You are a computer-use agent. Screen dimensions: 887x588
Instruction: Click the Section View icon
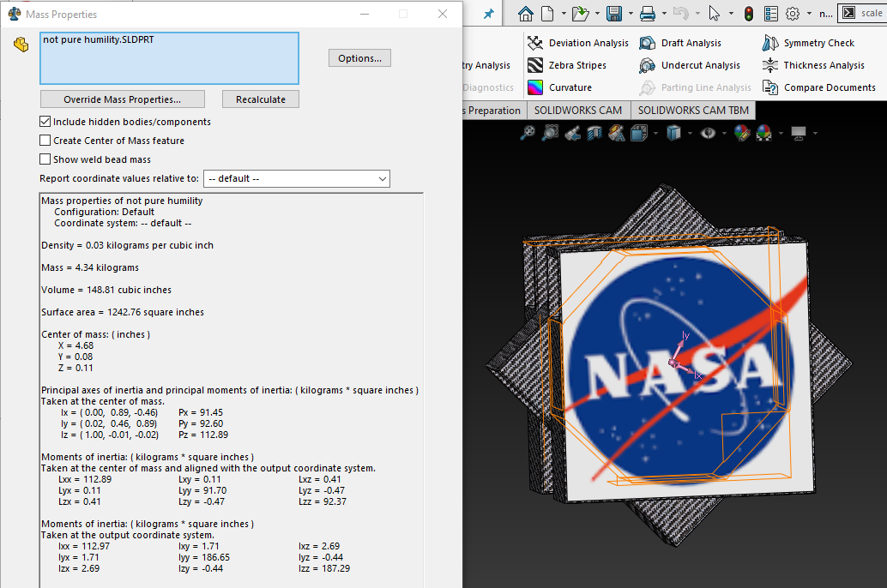[x=594, y=134]
